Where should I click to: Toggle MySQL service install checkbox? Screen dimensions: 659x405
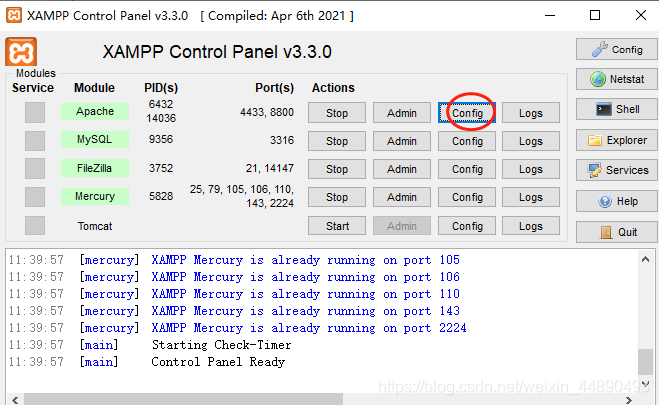[35, 140]
